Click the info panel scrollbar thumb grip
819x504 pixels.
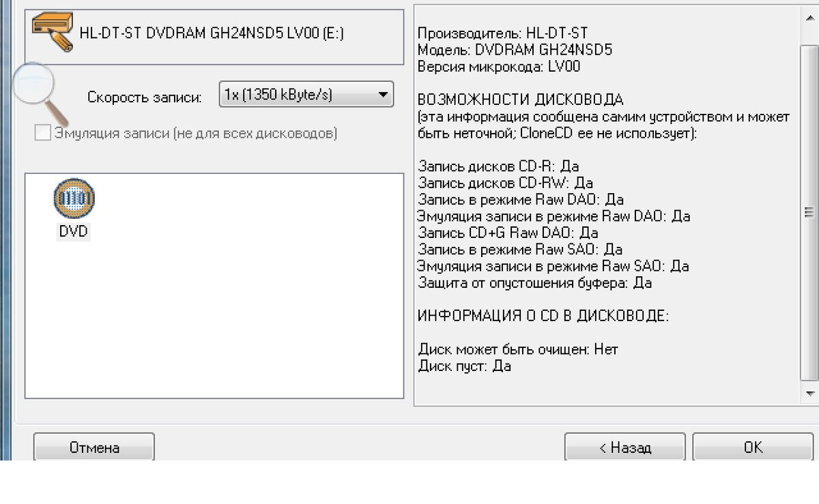coord(809,212)
